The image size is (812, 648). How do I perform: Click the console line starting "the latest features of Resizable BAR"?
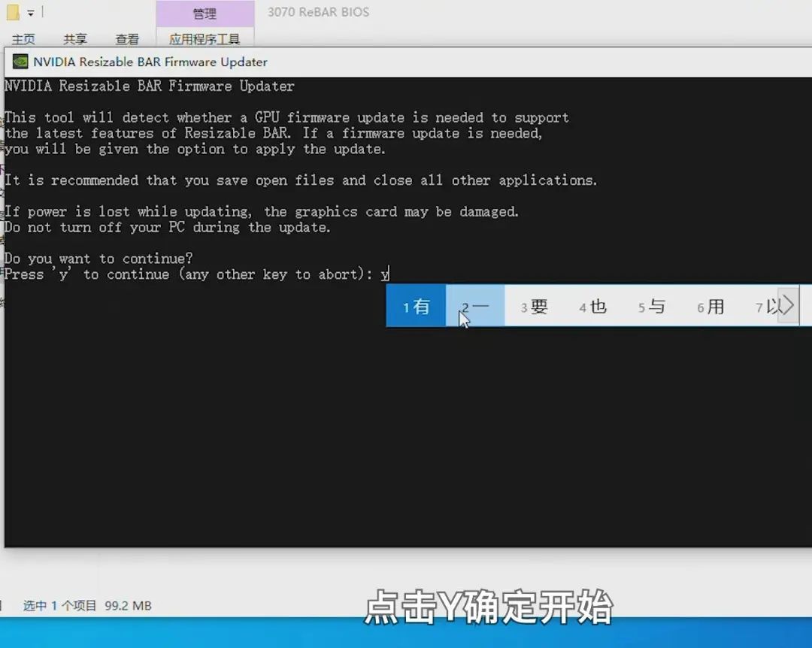274,133
